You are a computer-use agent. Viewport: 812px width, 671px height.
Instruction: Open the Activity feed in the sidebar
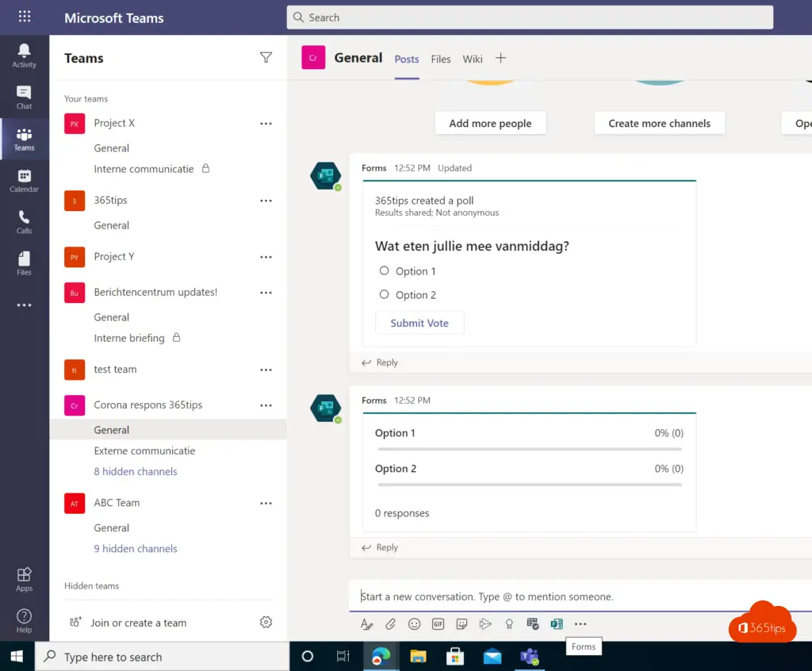(24, 55)
